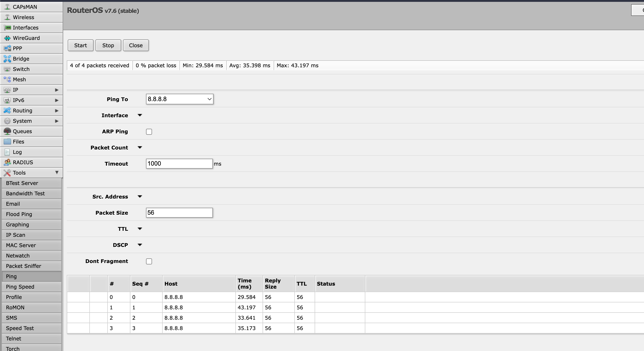Click the Mesh nodes icon
Image resolution: width=644 pixels, height=351 pixels.
7,79
